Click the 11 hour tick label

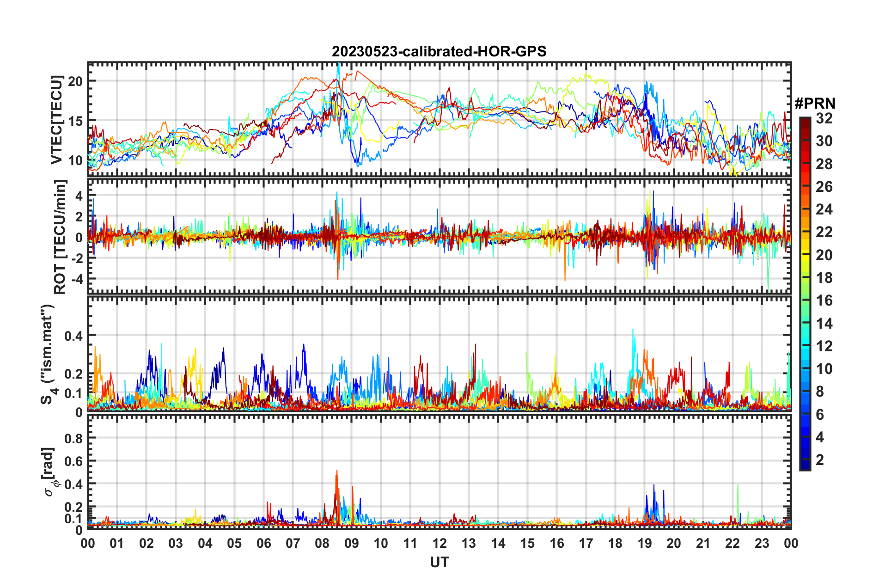[410, 543]
